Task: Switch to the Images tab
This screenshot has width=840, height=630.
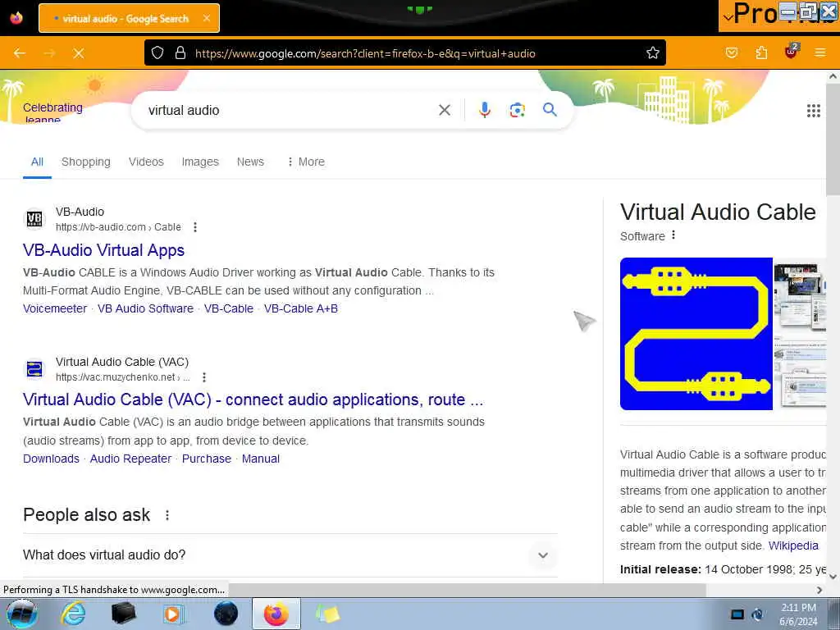Action: [x=200, y=162]
